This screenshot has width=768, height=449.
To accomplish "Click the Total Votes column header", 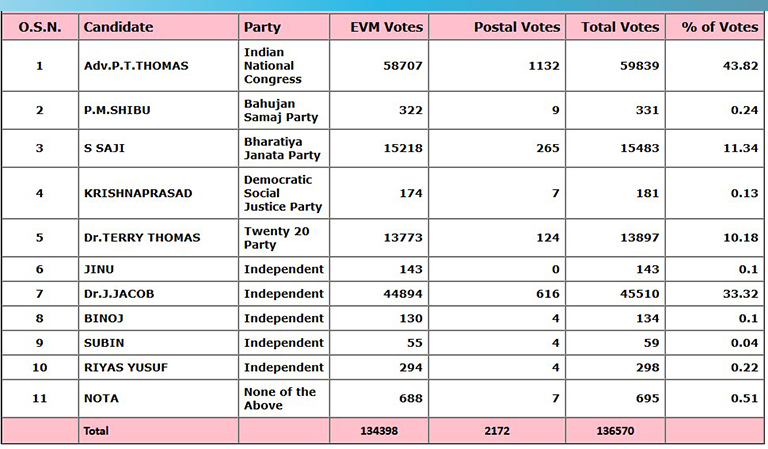I will 620,27.
